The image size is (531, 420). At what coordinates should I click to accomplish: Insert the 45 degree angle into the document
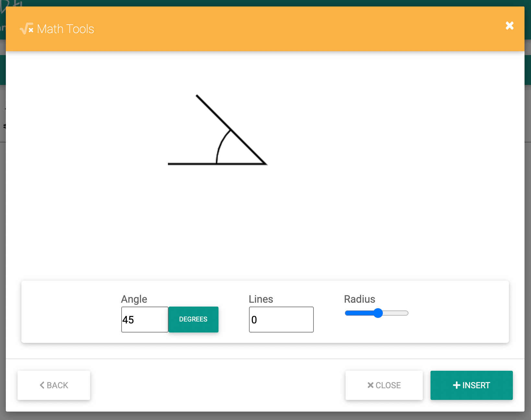pyautogui.click(x=471, y=385)
